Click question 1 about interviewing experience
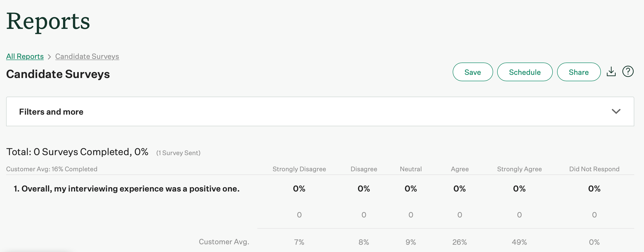 [127, 189]
